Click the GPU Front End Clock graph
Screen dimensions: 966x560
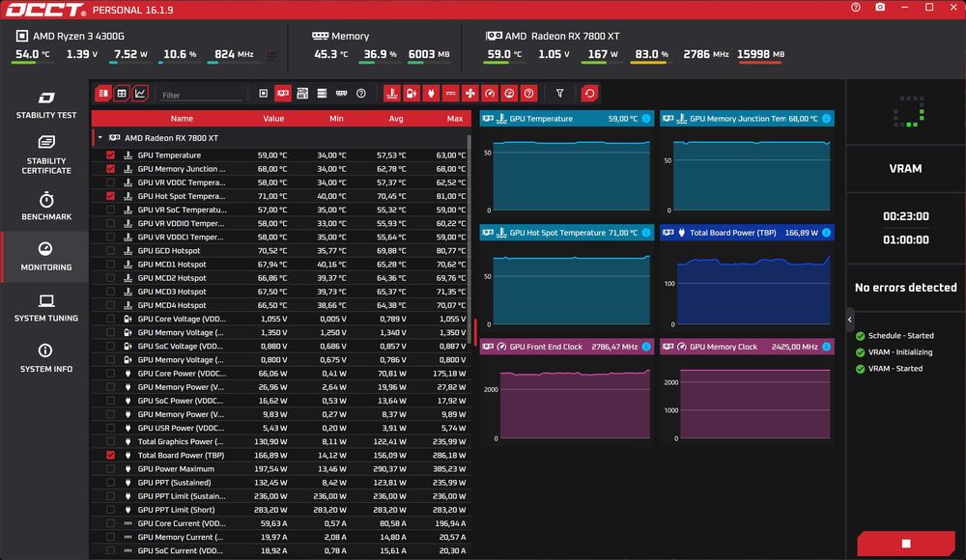[567, 391]
